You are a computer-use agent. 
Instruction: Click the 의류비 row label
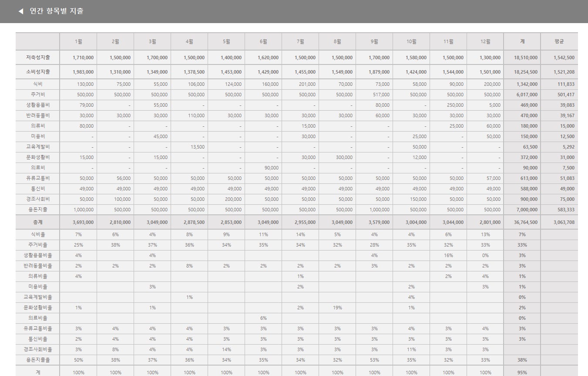coord(38,125)
